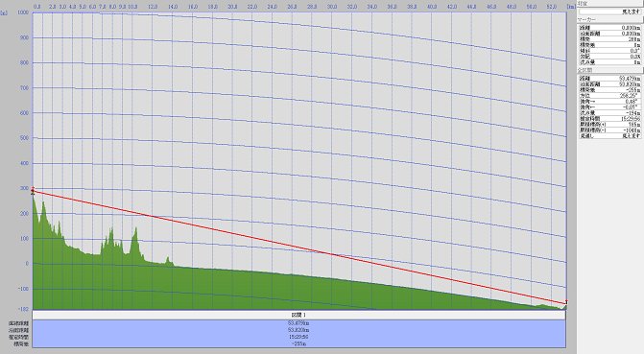
Task: Click the 1000 label on the elevation axis
Action: coord(23,12)
